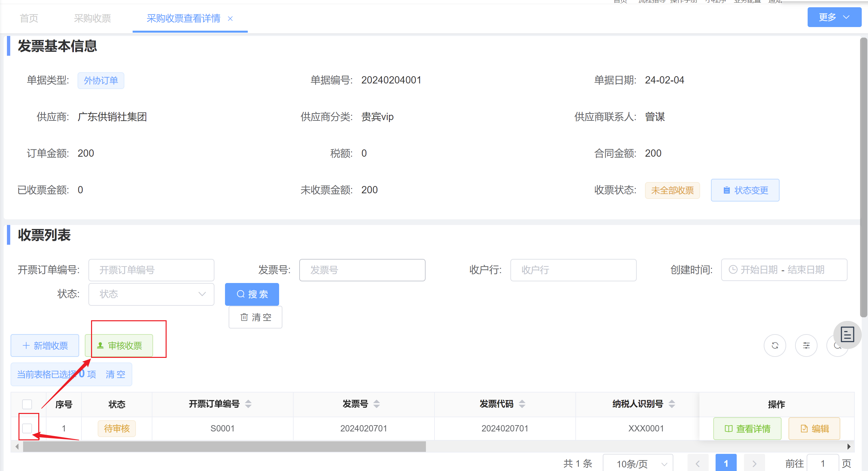Click the S0001 order number cell
The height and width of the screenshot is (471, 868).
pos(222,428)
